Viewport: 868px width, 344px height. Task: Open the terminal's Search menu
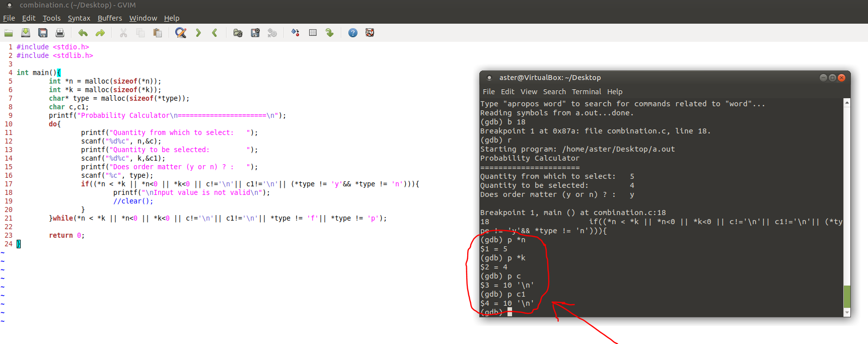click(x=554, y=92)
